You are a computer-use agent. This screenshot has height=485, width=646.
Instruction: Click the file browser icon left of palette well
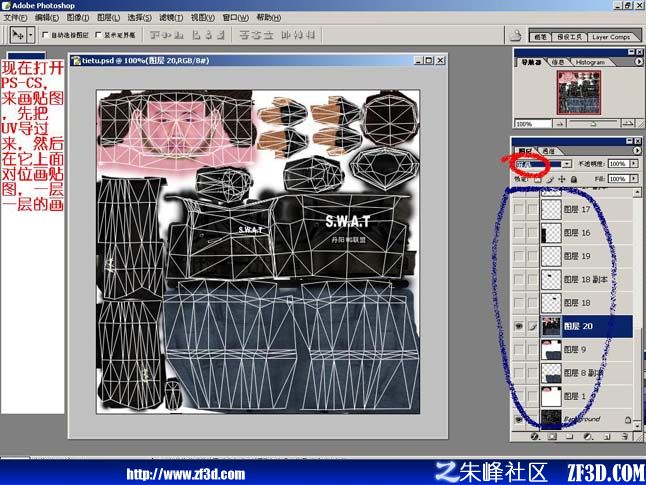click(515, 35)
